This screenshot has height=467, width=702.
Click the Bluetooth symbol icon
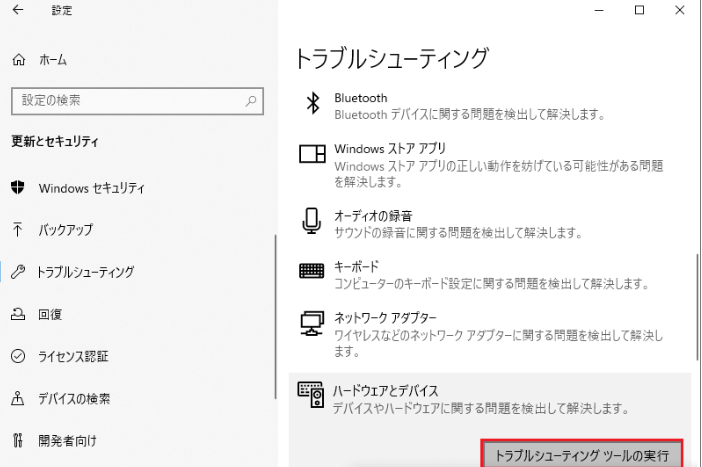[x=313, y=103]
